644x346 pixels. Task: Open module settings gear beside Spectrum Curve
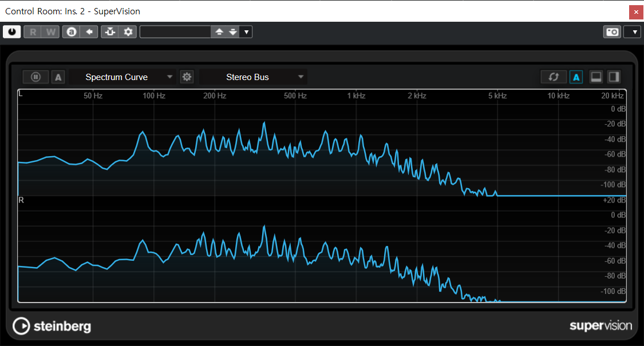[x=187, y=77]
